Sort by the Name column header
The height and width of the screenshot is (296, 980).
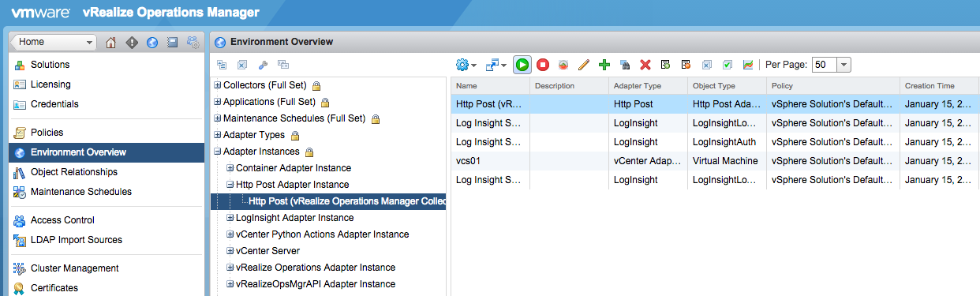pyautogui.click(x=490, y=85)
